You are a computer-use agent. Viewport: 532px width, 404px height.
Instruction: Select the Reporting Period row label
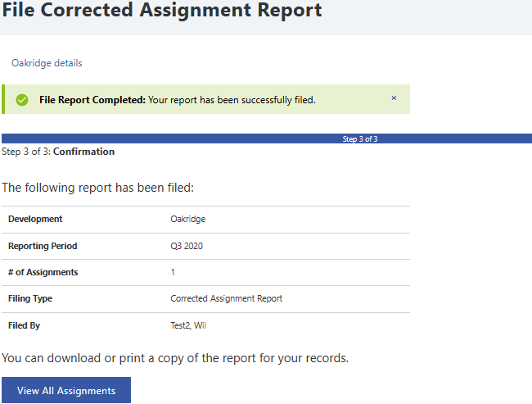(43, 246)
